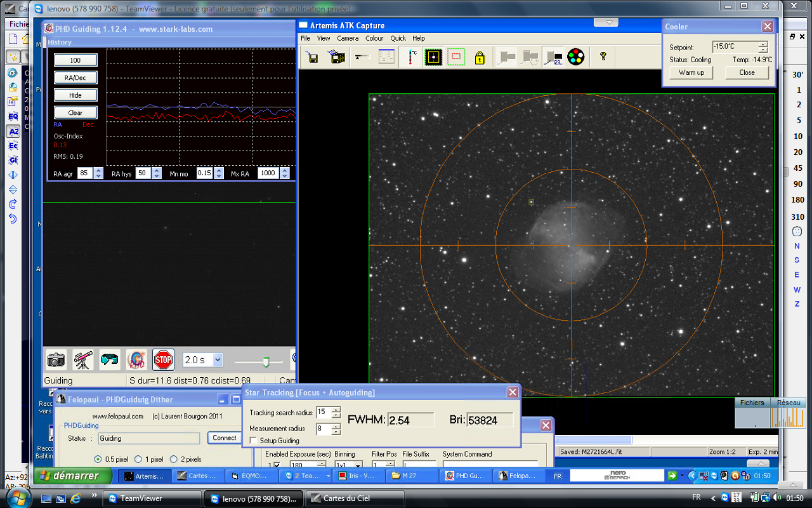Click the thermometer cooler icon in Artemis toolbar
This screenshot has height=508, width=812.
click(x=411, y=57)
